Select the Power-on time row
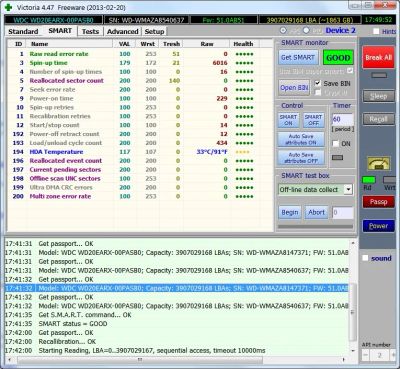 [140, 99]
